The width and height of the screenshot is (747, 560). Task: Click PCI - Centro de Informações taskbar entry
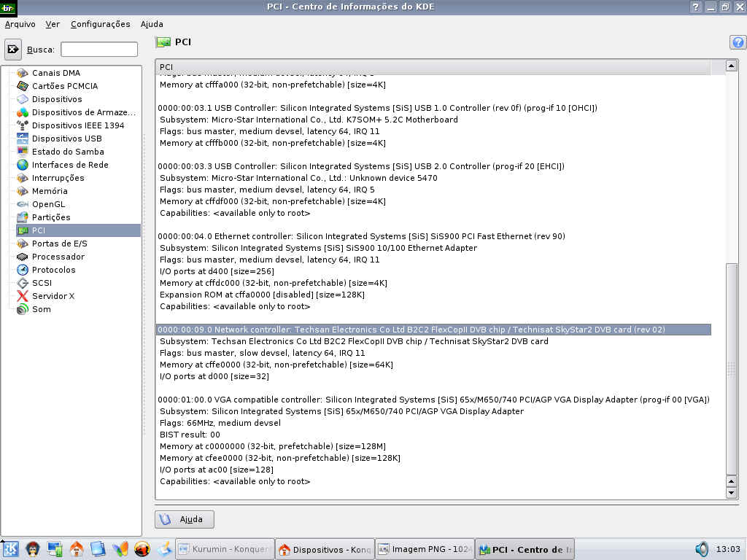[525, 549]
